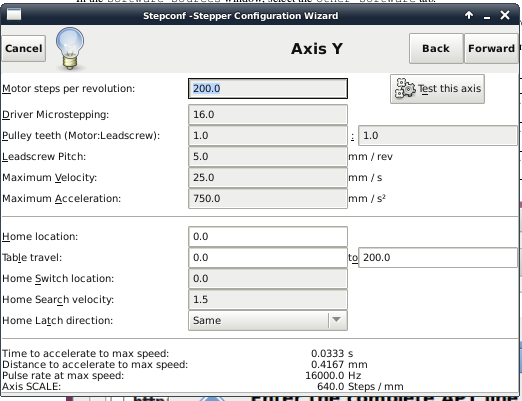Click the window title 'Stepconf -Stepper Configuration Wizard'

point(241,16)
